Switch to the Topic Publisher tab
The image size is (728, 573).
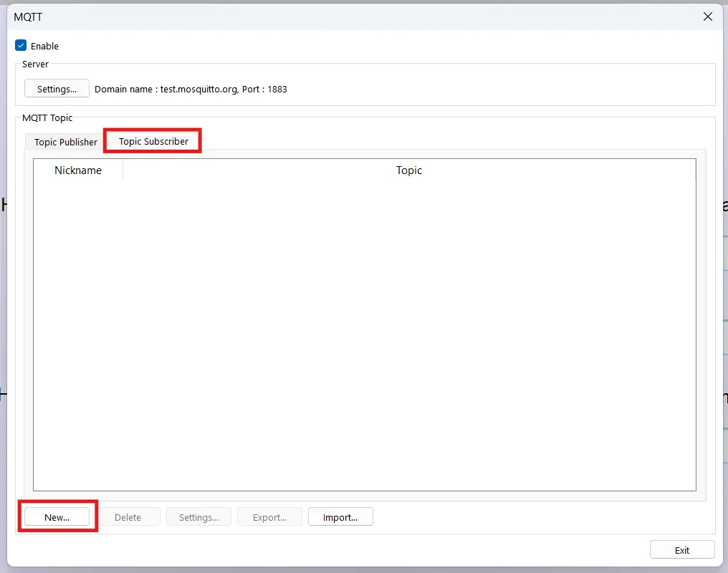tap(64, 142)
